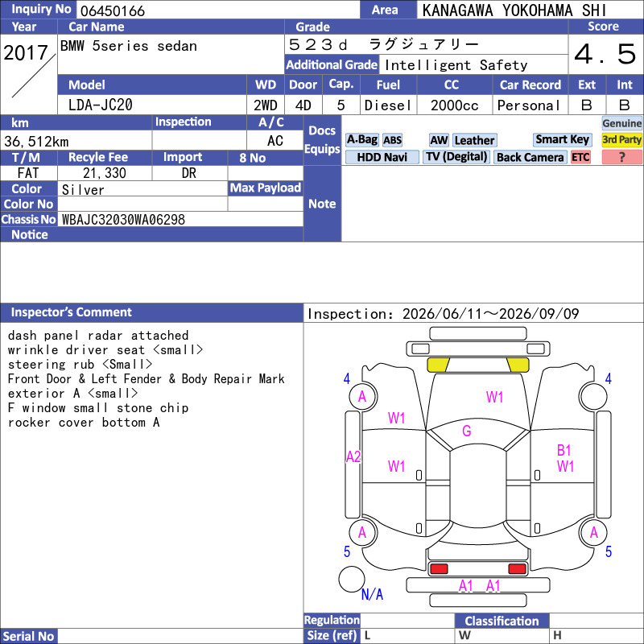Viewport: 644px width, 644px height.
Task: Click the red ETC badge
Action: click(580, 157)
